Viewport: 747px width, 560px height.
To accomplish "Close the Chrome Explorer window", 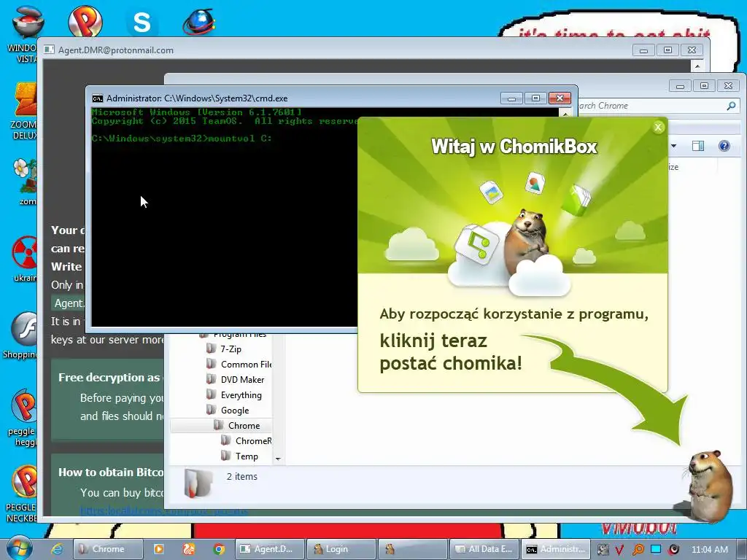I will coord(728,86).
